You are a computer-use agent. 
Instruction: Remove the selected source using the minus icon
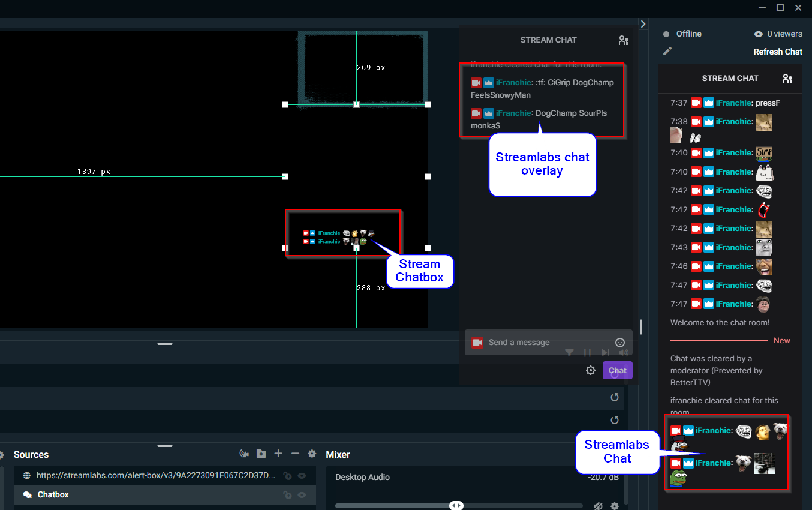294,454
